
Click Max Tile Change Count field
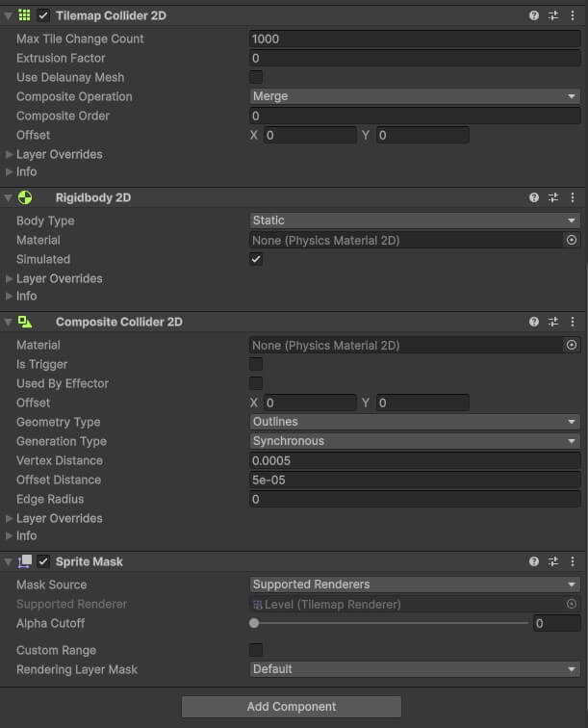point(415,39)
